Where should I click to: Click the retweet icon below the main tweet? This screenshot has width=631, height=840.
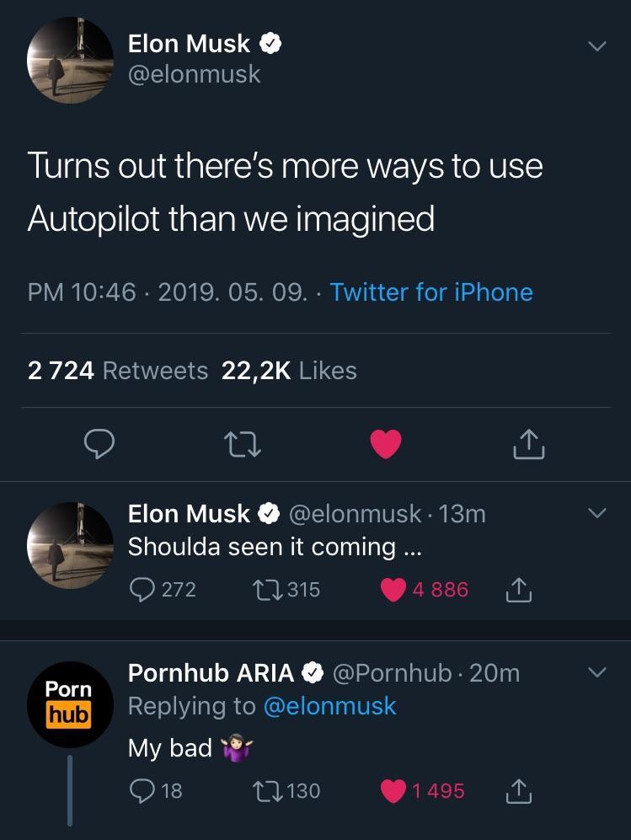point(243,445)
